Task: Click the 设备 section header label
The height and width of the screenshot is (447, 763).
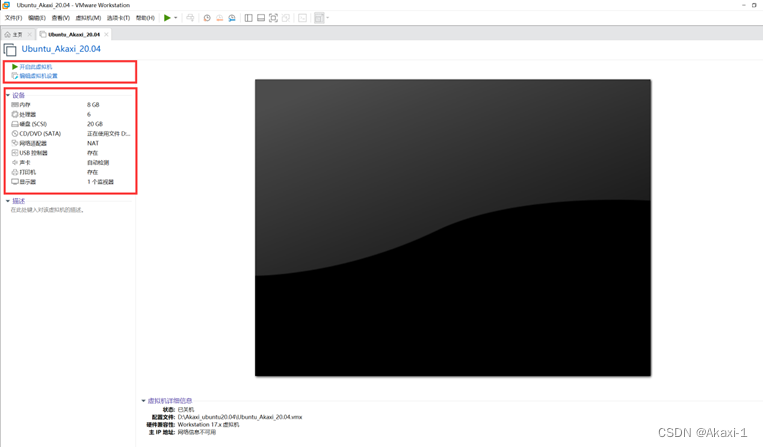Action: pos(18,95)
